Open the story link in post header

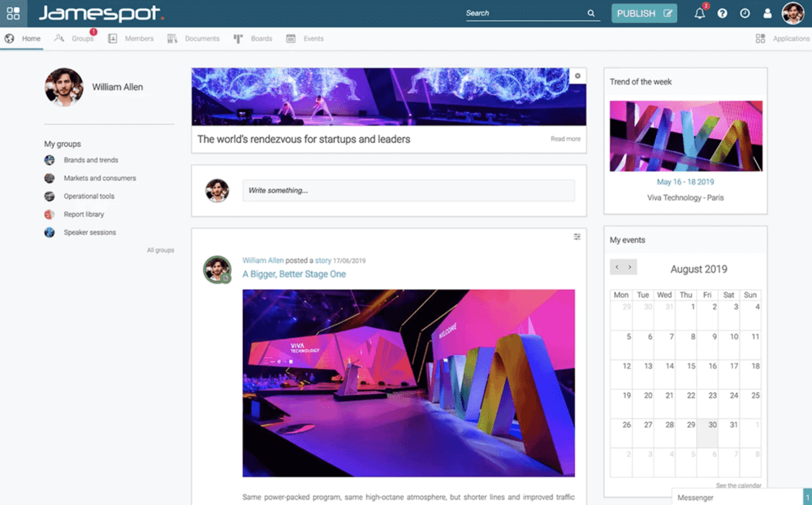tap(323, 261)
